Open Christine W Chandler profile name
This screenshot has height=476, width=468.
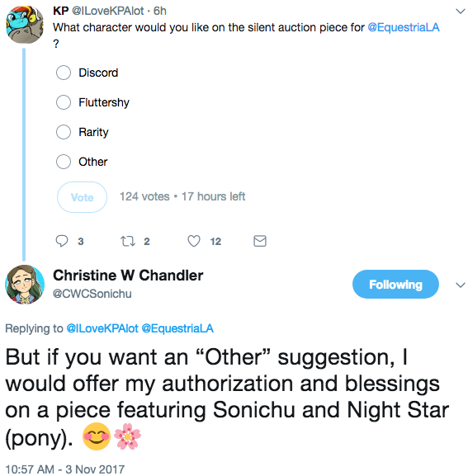point(128,276)
